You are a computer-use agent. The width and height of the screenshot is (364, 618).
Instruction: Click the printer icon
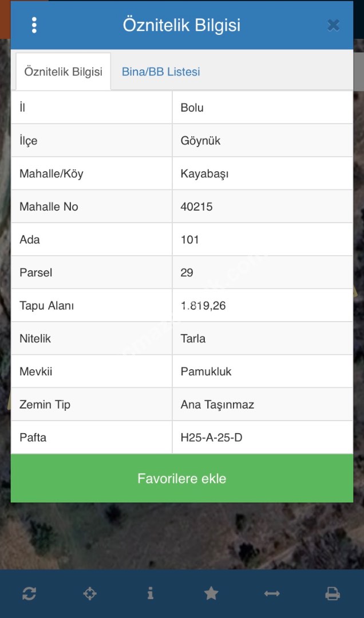[333, 593]
